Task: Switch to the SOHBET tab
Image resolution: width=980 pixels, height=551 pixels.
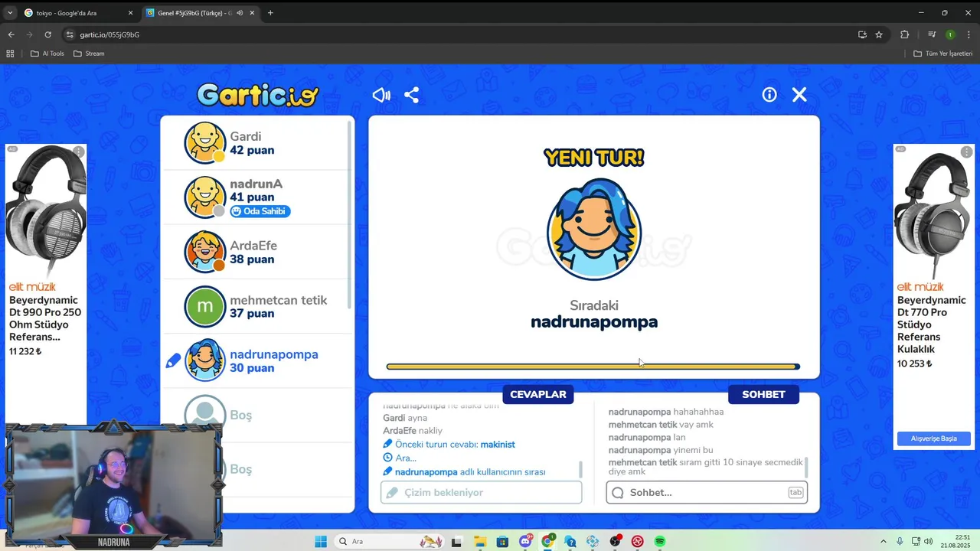Action: click(x=763, y=394)
